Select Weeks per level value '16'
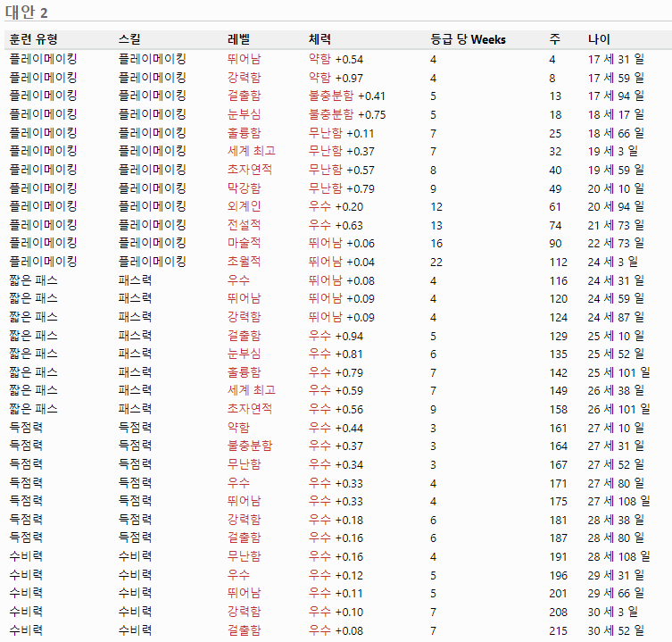The height and width of the screenshot is (642, 672). pos(436,244)
